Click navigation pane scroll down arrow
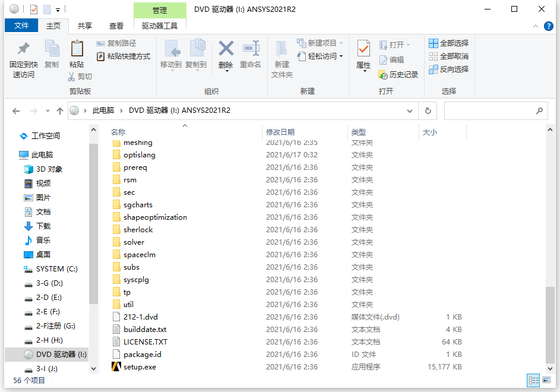560x392 pixels. 93,368
